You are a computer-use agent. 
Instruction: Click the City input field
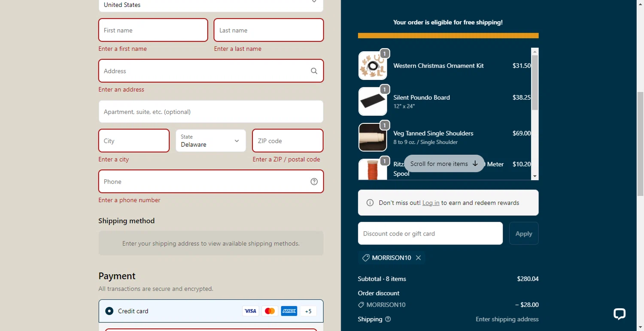click(x=134, y=141)
